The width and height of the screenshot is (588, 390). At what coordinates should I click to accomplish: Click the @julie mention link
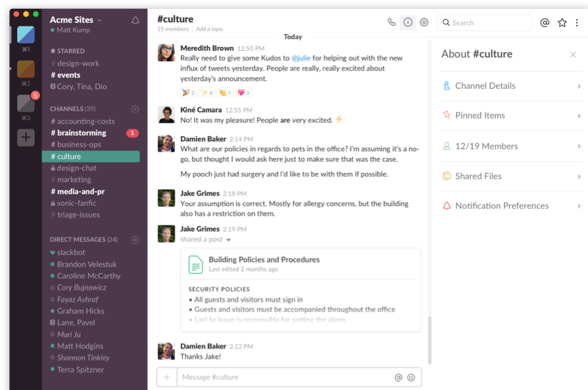coord(301,58)
